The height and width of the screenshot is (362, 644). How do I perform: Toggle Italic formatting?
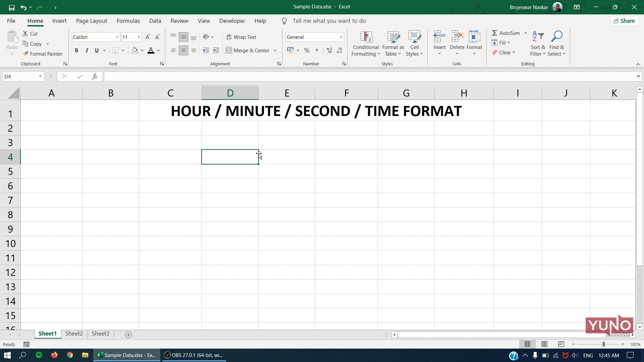tap(87, 50)
